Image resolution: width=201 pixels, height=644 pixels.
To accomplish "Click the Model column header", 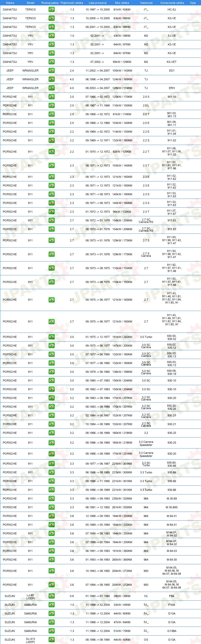I will click(x=31, y=3).
